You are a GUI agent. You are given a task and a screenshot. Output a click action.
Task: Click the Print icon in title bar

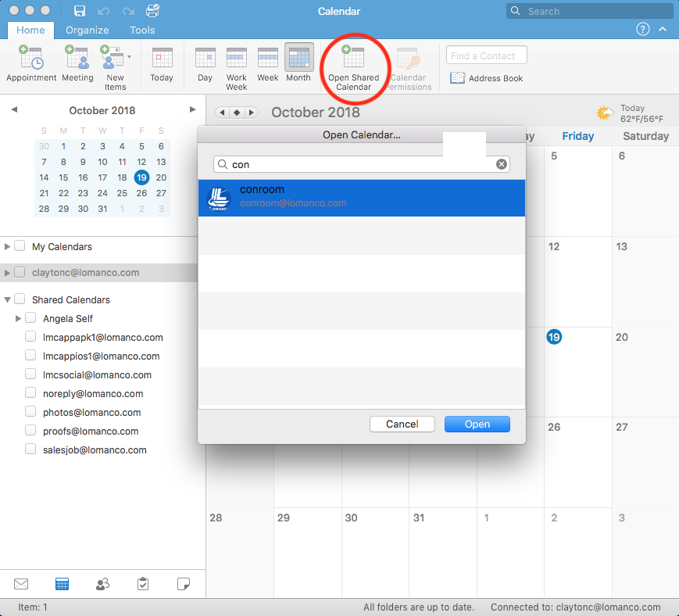coord(152,10)
